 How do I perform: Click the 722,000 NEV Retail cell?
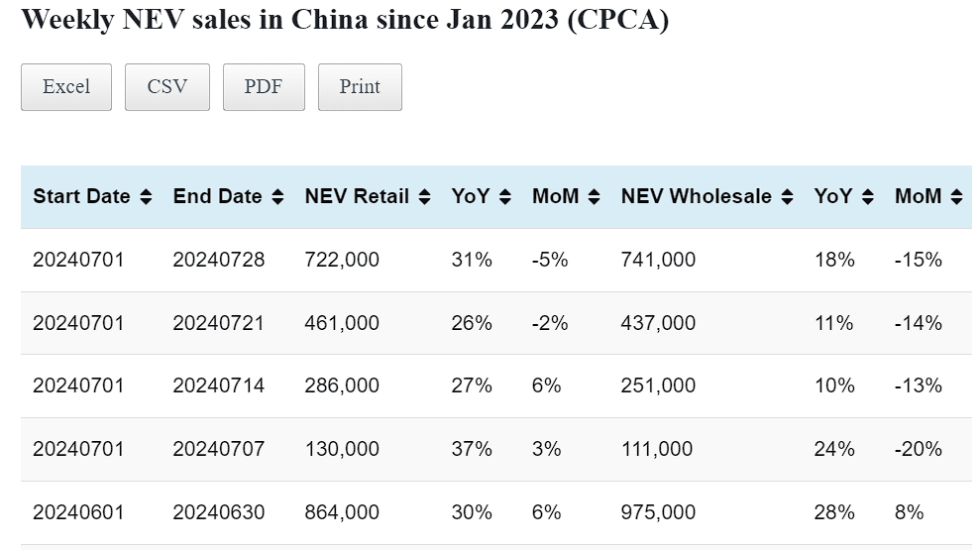click(x=342, y=260)
